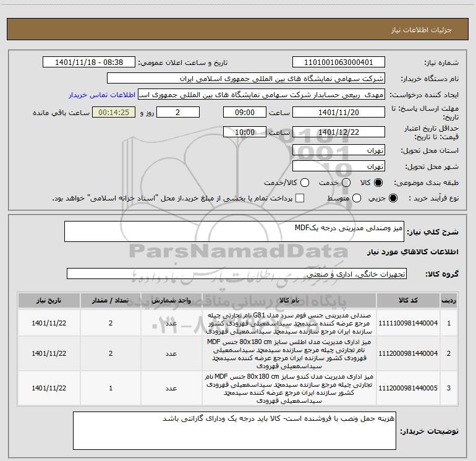Click the جزئیات اطلاعات نیاز header title
Image resolution: width=476 pixels, height=461 pixels.
pos(422,30)
